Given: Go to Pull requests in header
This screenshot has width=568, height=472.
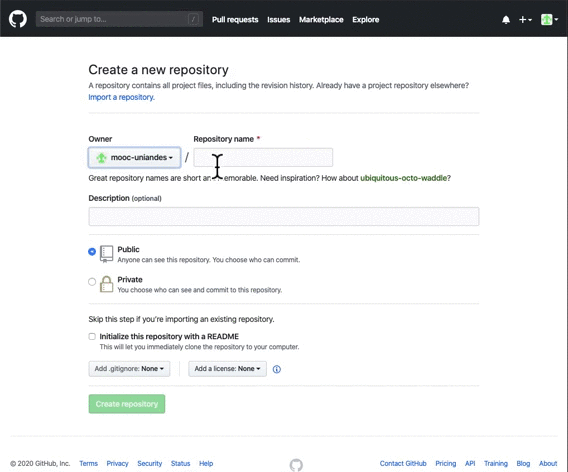Looking at the screenshot, I should 235,20.
